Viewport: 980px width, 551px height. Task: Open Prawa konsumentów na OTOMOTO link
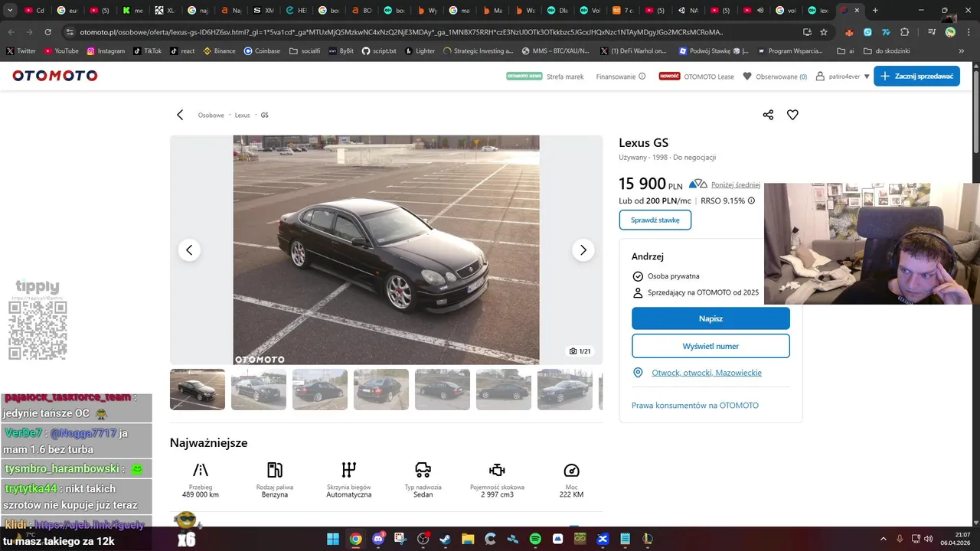tap(695, 405)
